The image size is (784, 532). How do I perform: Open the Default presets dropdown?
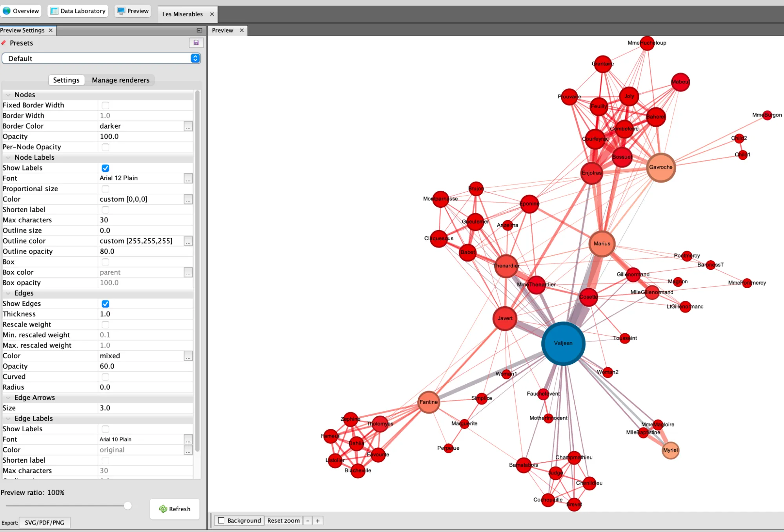click(x=101, y=58)
